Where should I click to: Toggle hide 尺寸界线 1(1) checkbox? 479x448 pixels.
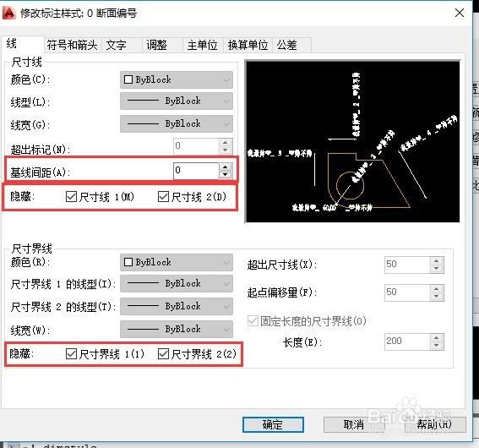coord(71,354)
